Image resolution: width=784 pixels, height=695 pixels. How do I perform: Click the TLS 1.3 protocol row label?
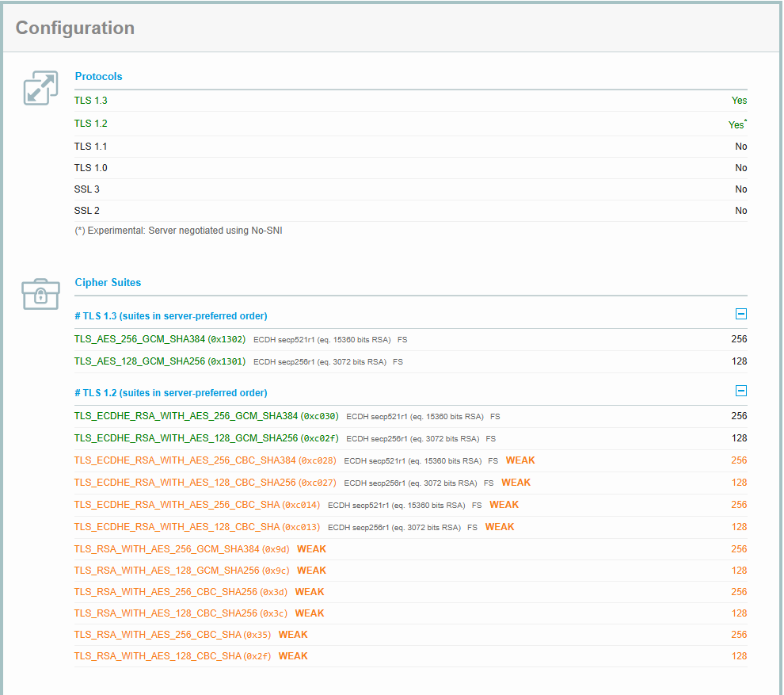(90, 101)
